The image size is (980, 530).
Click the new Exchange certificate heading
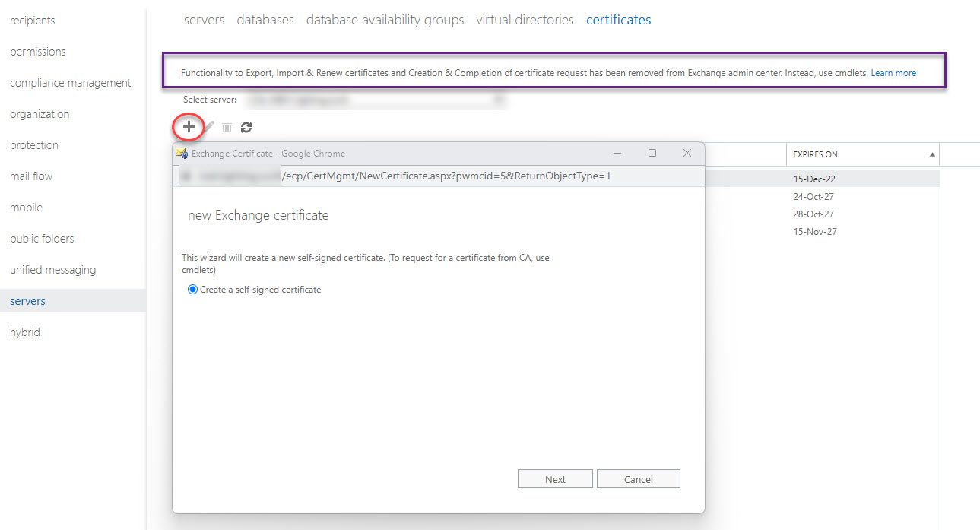[x=258, y=215]
